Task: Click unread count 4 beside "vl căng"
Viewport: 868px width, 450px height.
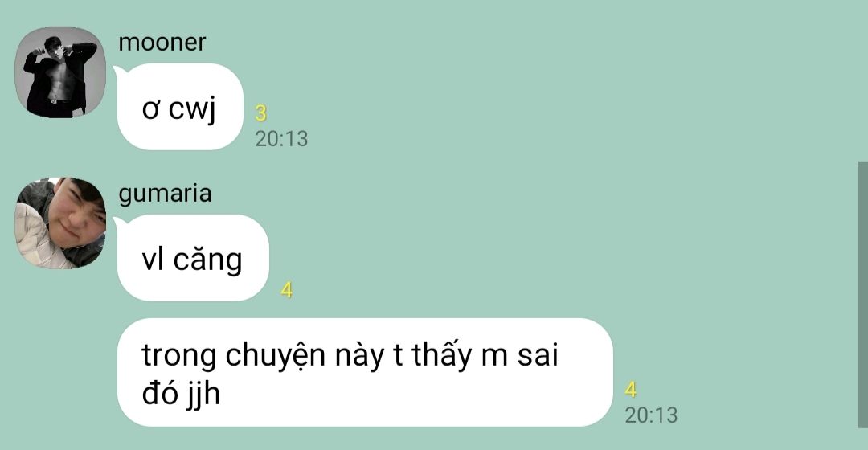Action: (x=286, y=290)
